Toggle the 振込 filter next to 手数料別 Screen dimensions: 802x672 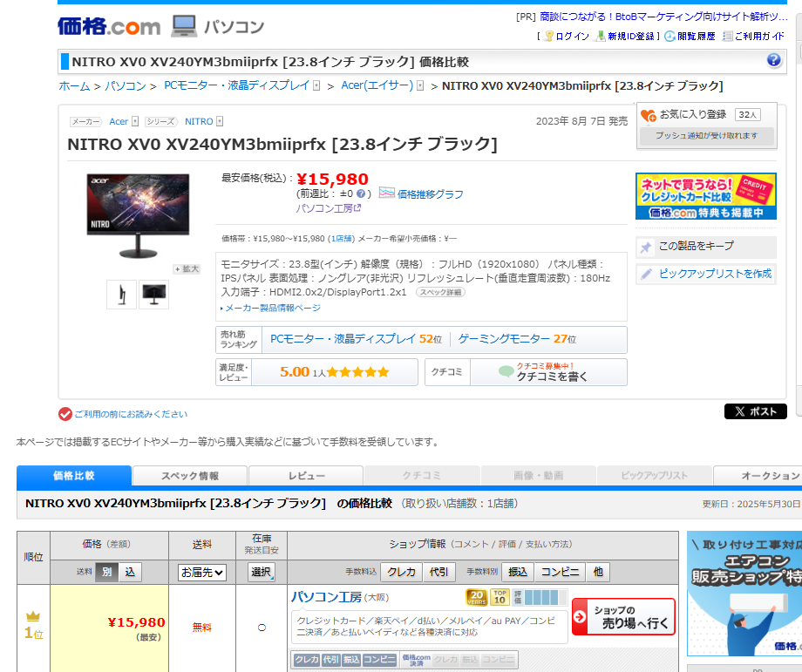[518, 572]
